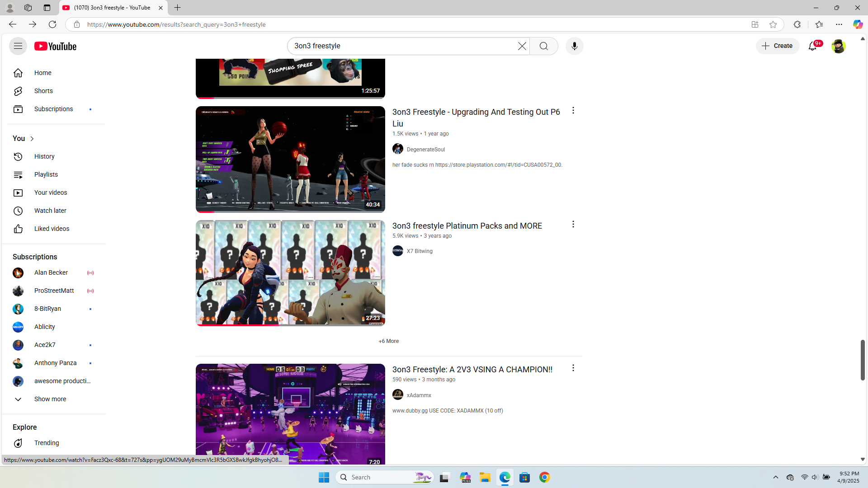Focus the YouTube search box
This screenshot has width=868, height=488.
coord(402,46)
